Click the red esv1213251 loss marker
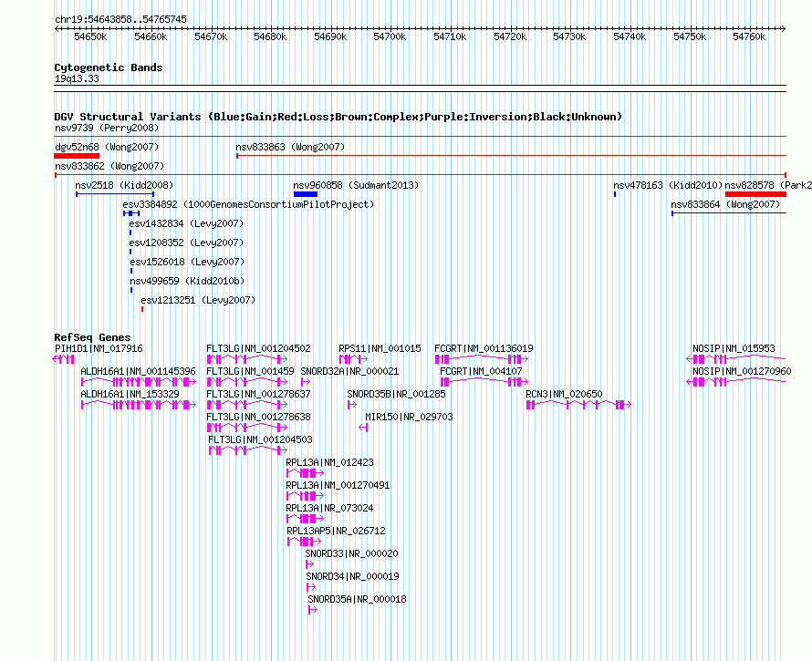Viewport: 812px width, 661px height. [x=142, y=309]
